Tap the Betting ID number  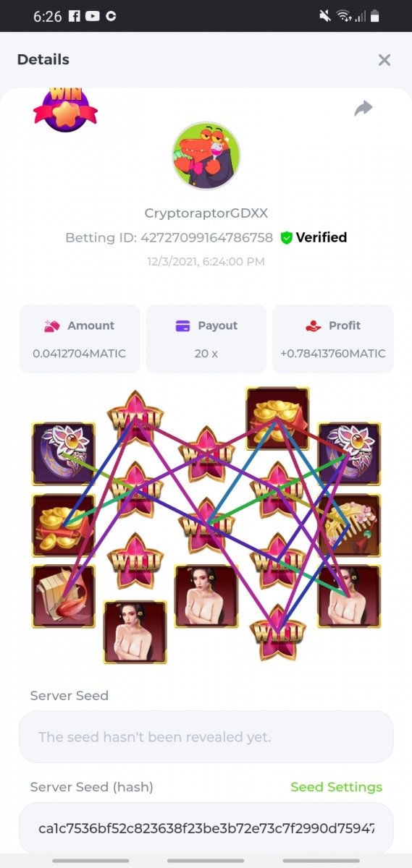tap(206, 237)
